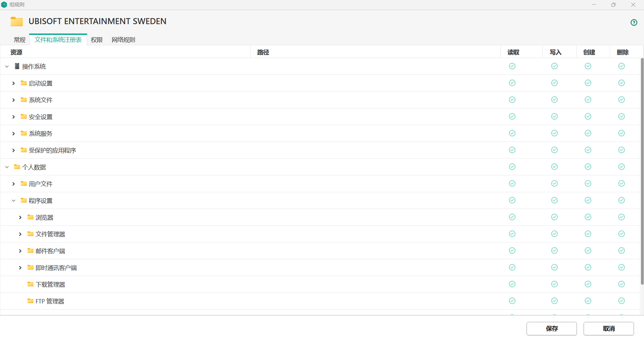Expand the 即时通讯客户端 tree node

[x=20, y=268]
